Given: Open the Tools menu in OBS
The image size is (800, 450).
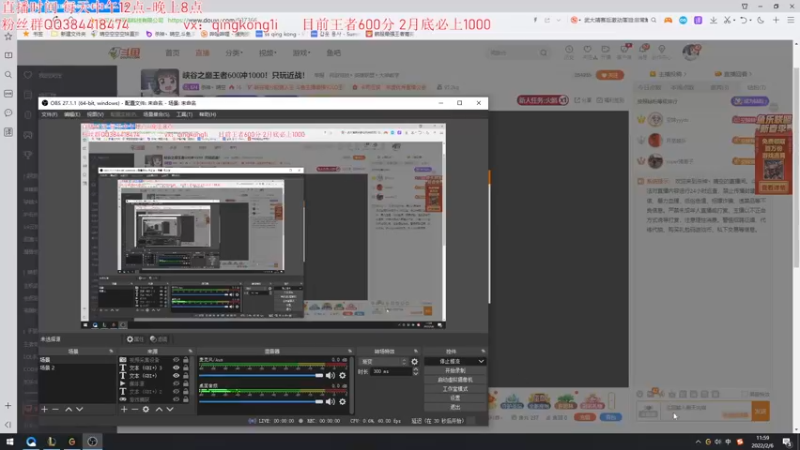Looking at the screenshot, I should click(184, 115).
